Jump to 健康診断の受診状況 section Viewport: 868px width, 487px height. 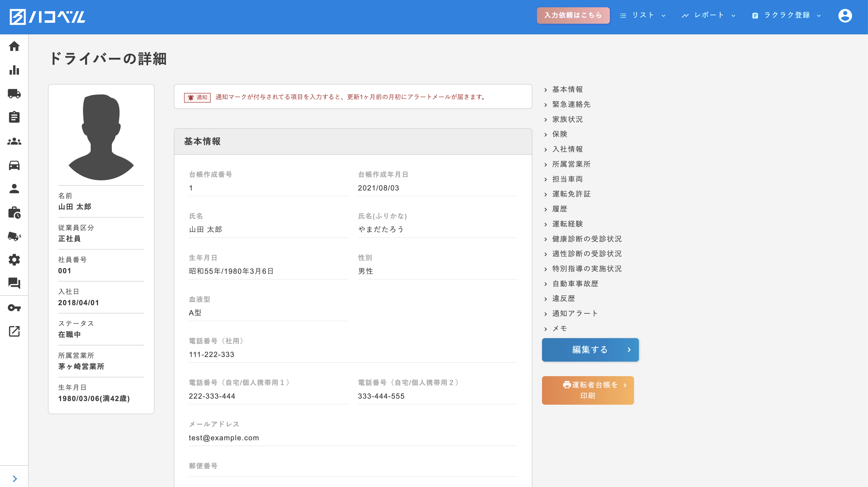(587, 239)
